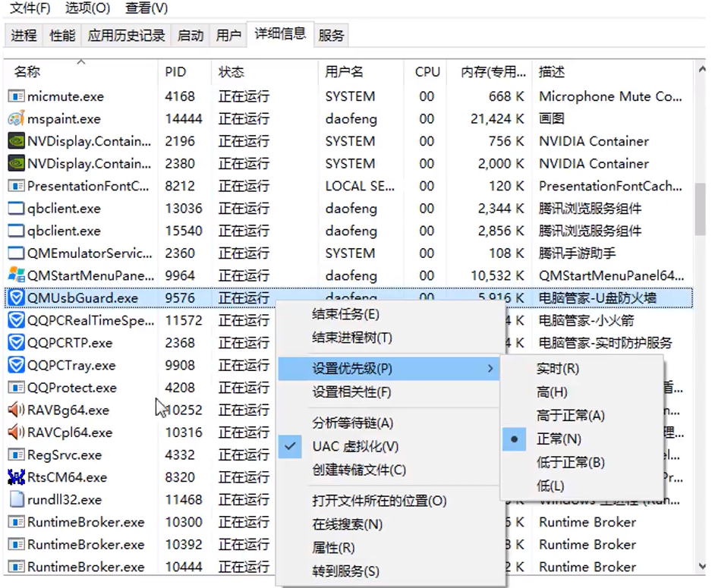Click NVIDIA icon for PID 2196
Viewport: 715px width, 588px height.
click(x=17, y=141)
